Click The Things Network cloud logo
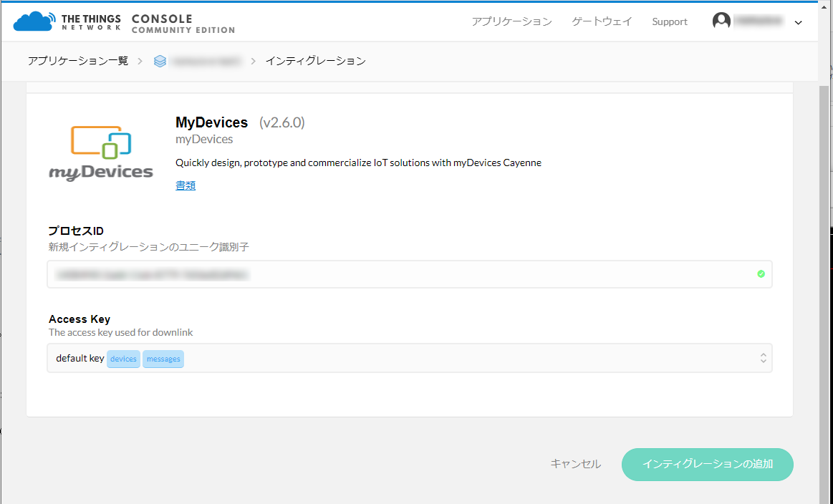Image resolution: width=833 pixels, height=504 pixels. (x=34, y=21)
